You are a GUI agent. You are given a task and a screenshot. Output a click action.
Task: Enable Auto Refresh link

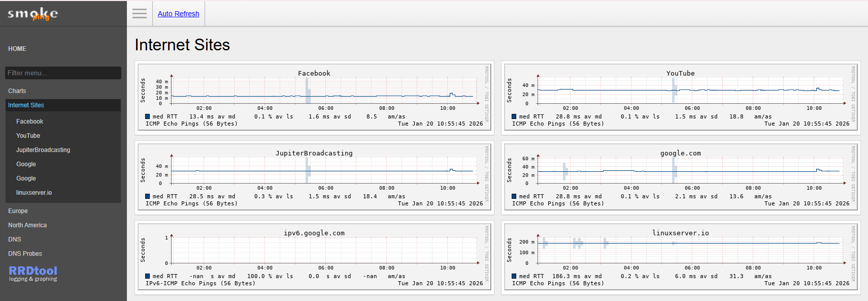pos(178,14)
